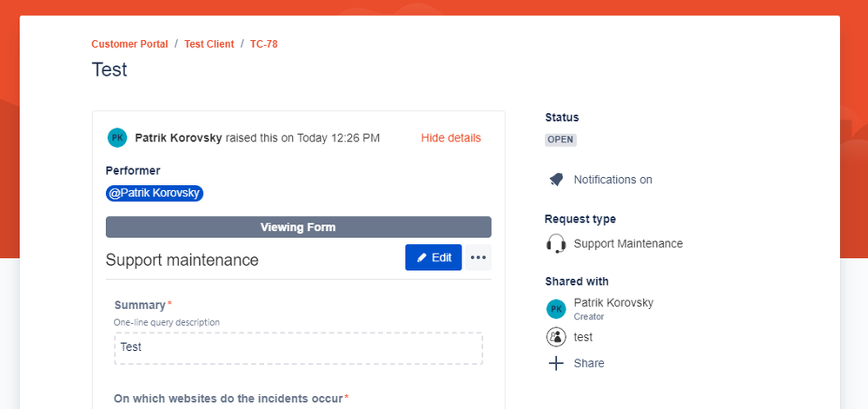Viewport: 868px width, 409px height.
Task: Click the @Patrik Korovsky performer tag
Action: point(155,193)
